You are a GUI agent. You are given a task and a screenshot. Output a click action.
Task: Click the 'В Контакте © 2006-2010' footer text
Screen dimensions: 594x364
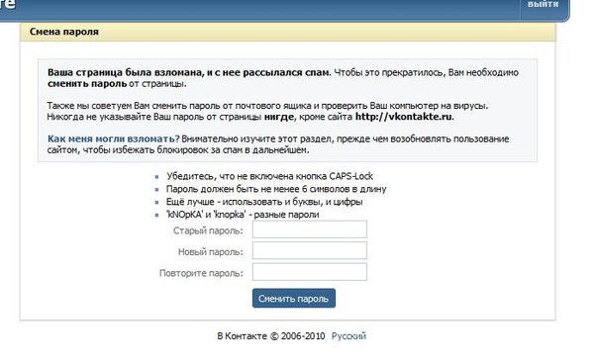click(271, 336)
